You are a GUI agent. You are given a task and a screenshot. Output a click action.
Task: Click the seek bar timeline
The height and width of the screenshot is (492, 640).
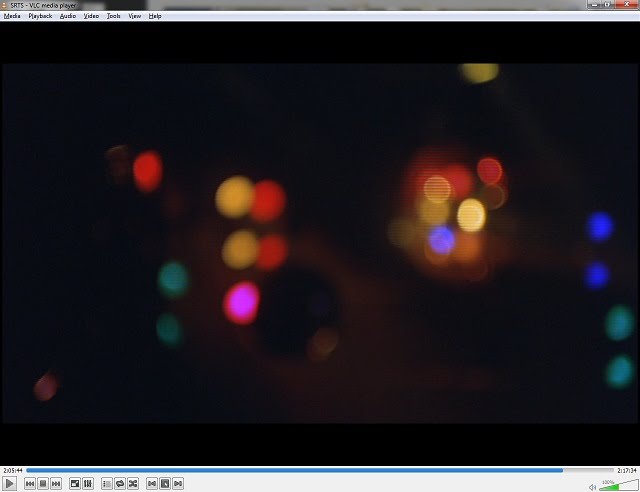coord(318,470)
